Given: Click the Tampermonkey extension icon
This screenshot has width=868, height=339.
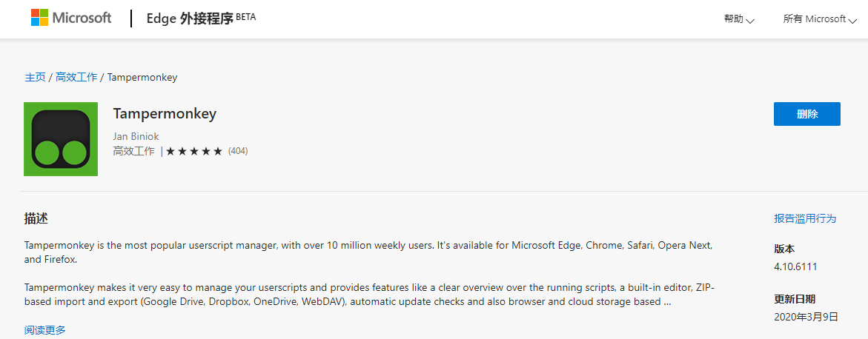Looking at the screenshot, I should 61,139.
